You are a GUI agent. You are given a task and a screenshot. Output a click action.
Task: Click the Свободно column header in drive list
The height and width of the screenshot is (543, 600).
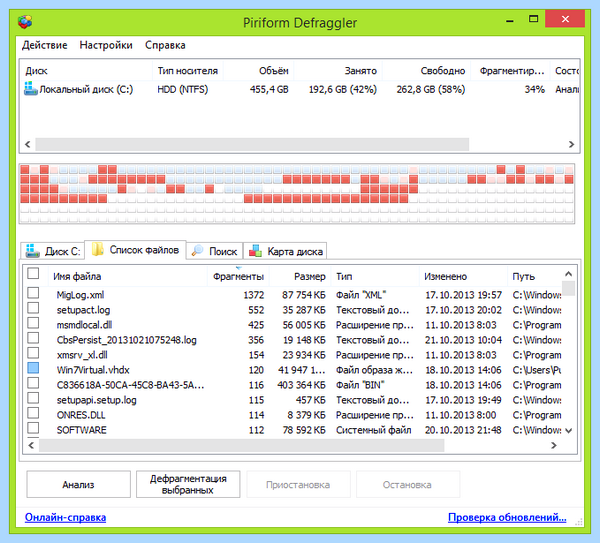pos(426,71)
